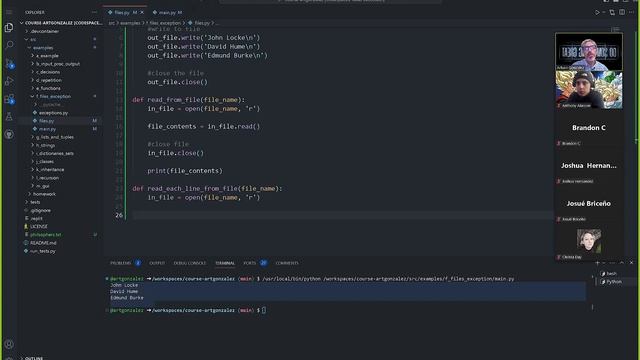Screen dimensions: 640x360
Task: Close the terminal panel
Action: 631,263
